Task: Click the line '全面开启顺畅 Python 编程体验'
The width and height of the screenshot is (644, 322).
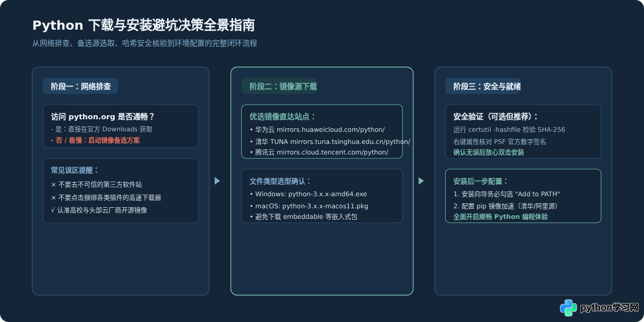Action: coord(501,217)
